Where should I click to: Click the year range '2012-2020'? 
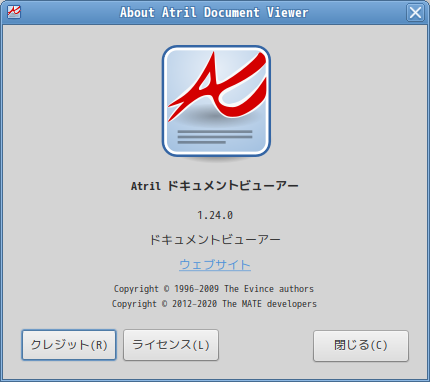(x=195, y=304)
